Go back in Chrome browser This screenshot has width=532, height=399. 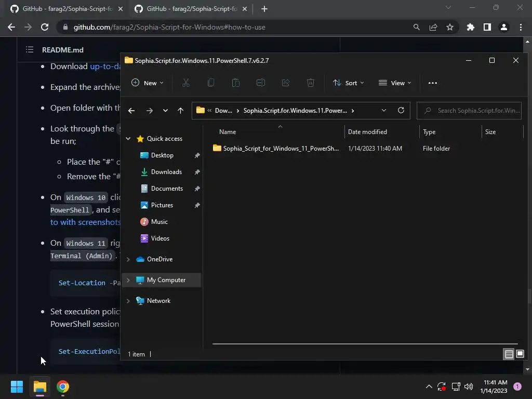click(11, 27)
